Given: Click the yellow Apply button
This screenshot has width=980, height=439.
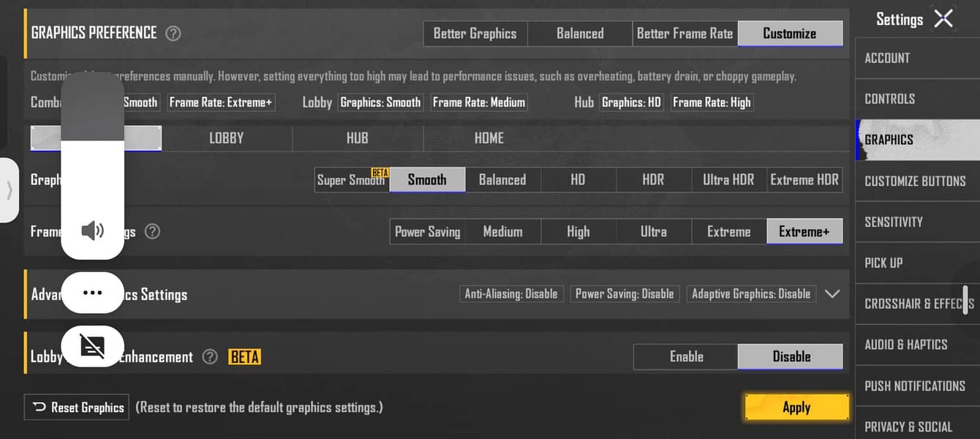Looking at the screenshot, I should click(796, 408).
